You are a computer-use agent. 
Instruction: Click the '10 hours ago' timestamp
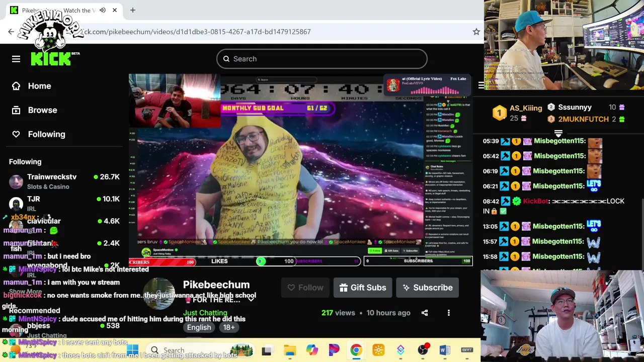click(388, 313)
